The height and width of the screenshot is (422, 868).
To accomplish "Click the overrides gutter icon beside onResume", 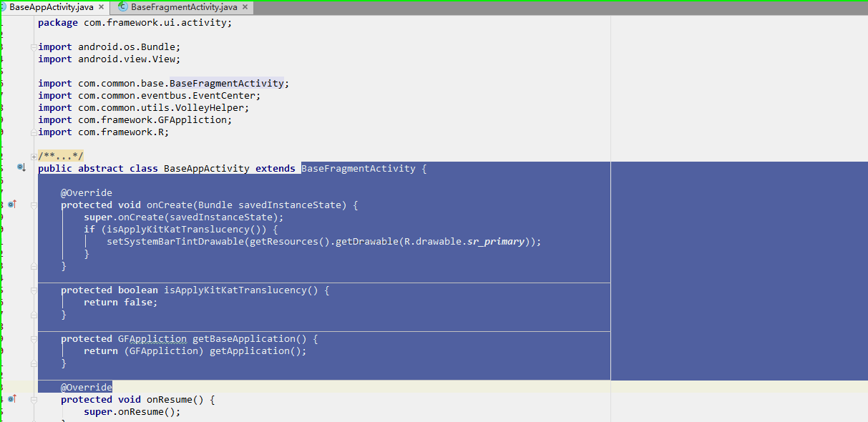I will tap(11, 399).
